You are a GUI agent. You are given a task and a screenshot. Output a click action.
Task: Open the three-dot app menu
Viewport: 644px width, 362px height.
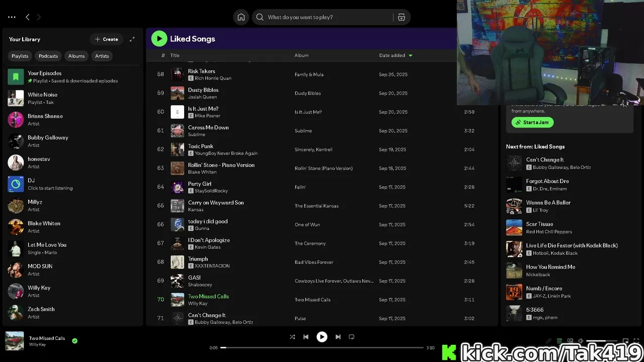tap(12, 17)
